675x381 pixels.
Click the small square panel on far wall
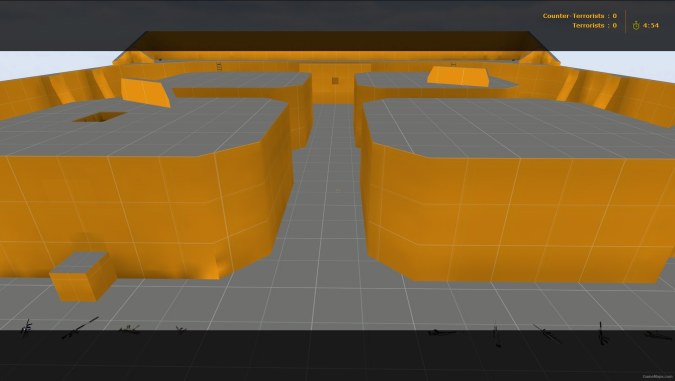(x=335, y=81)
